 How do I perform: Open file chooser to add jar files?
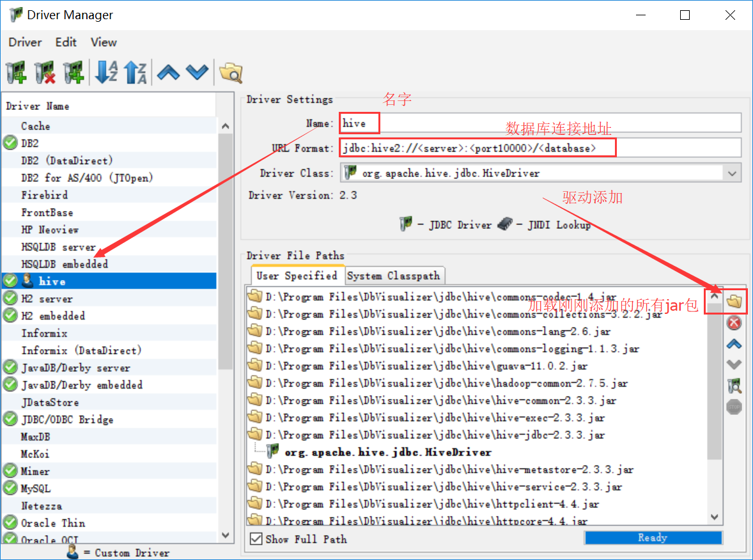734,302
